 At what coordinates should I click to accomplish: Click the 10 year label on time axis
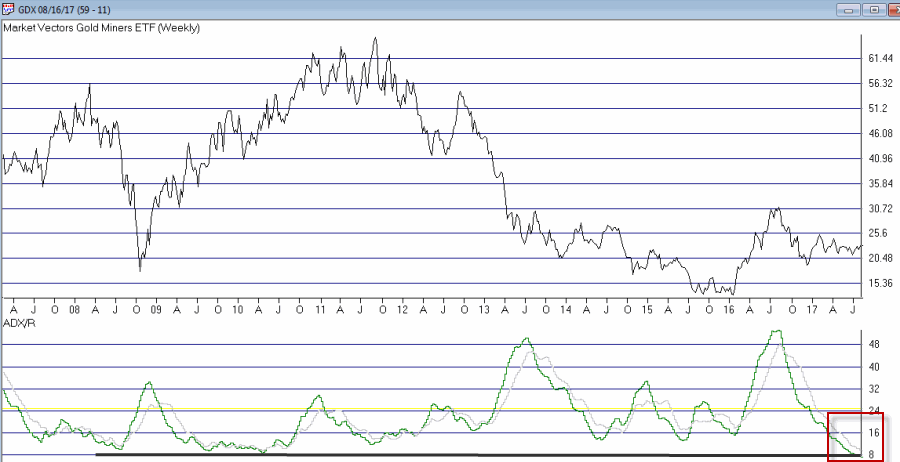pos(238,309)
